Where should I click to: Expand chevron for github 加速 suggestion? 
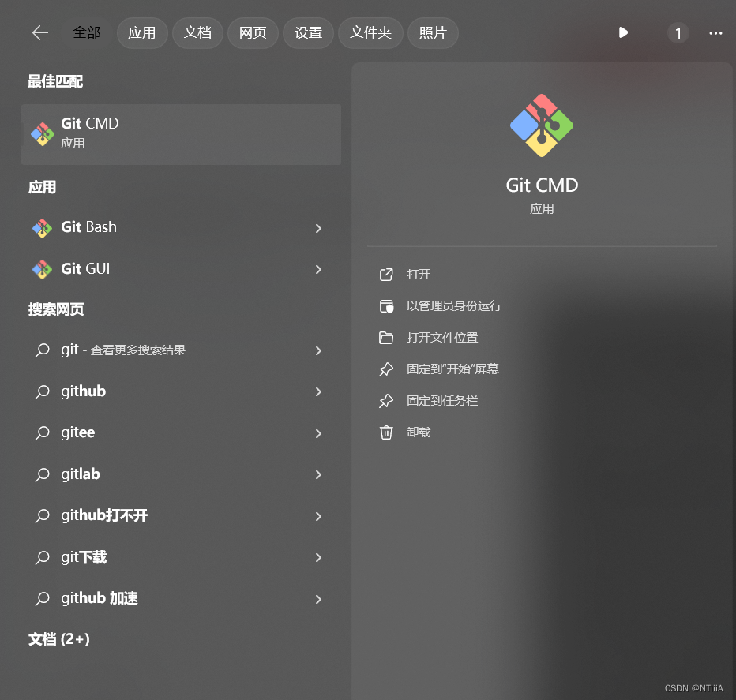[x=319, y=599]
